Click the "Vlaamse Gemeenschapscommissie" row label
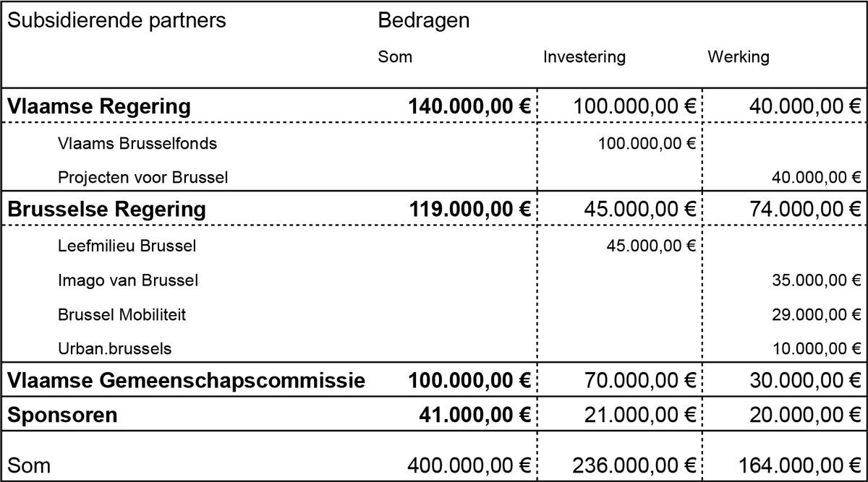The image size is (868, 482). click(x=186, y=380)
